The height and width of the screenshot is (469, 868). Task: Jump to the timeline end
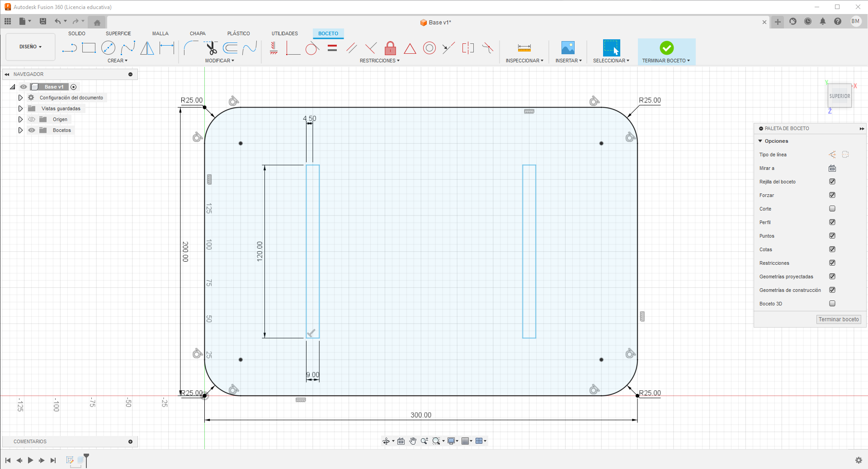(53, 460)
